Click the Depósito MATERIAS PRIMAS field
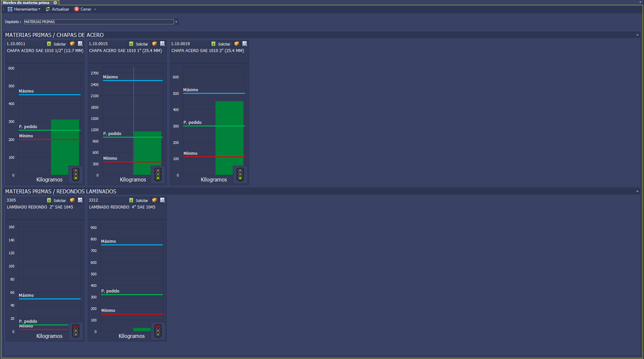Image resolution: width=644 pixels, height=359 pixels. (99, 22)
